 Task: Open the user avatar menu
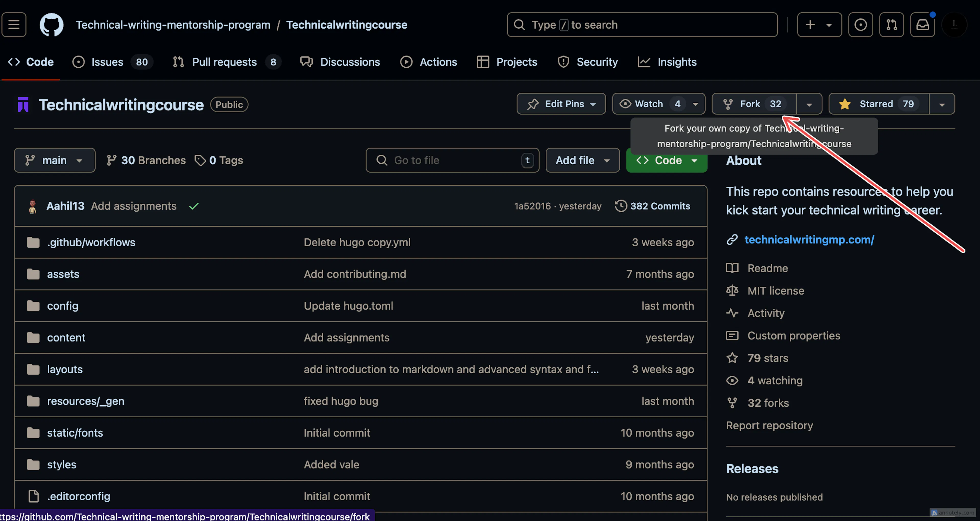coord(954,25)
